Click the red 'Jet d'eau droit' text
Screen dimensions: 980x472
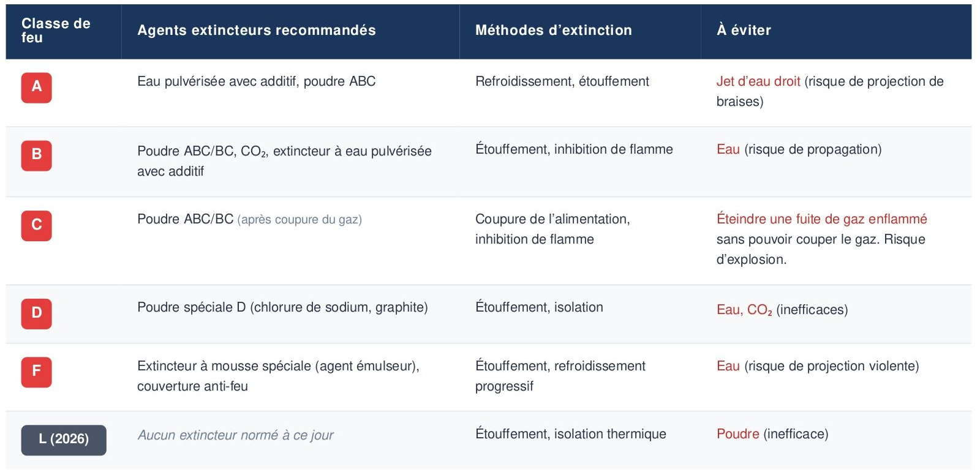coord(758,81)
